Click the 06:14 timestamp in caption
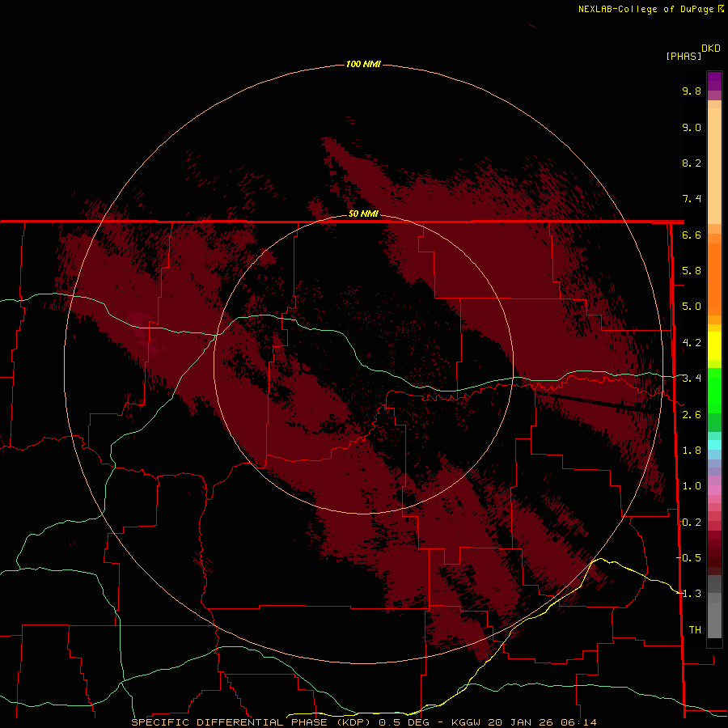The height and width of the screenshot is (728, 728). 580,722
